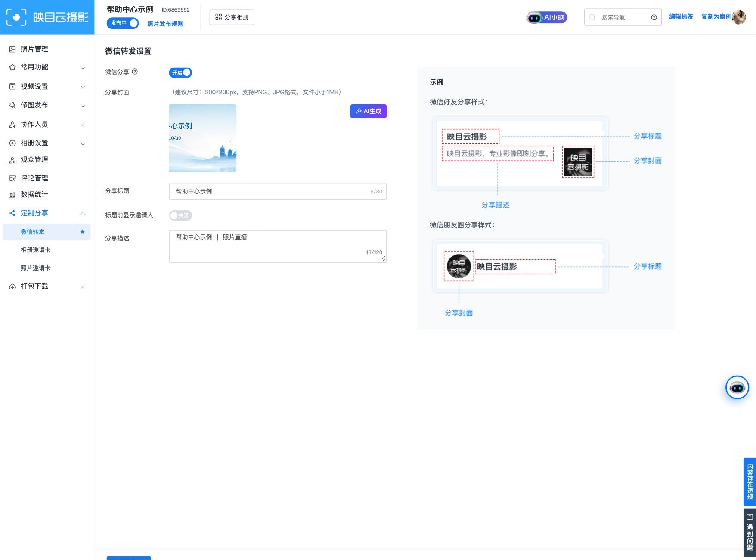This screenshot has width=756, height=560.
Task: Click the 视频设置 sidebar icon
Action: click(x=12, y=87)
